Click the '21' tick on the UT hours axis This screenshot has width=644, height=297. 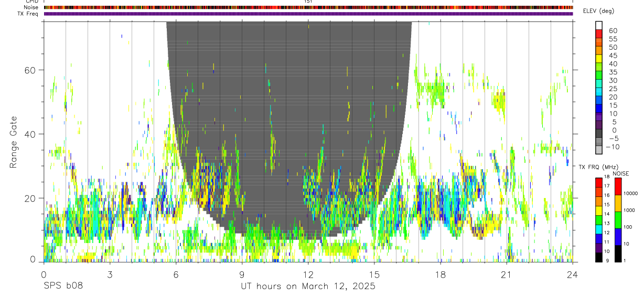point(507,274)
